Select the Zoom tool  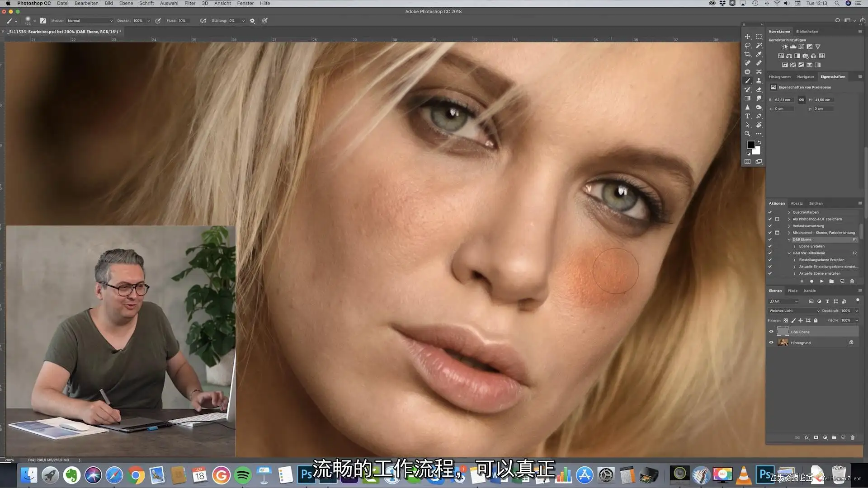pos(747,134)
